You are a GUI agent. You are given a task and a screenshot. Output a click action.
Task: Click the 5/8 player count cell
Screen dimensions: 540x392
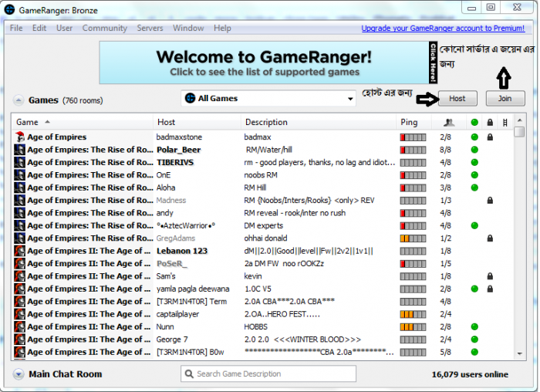(446, 352)
